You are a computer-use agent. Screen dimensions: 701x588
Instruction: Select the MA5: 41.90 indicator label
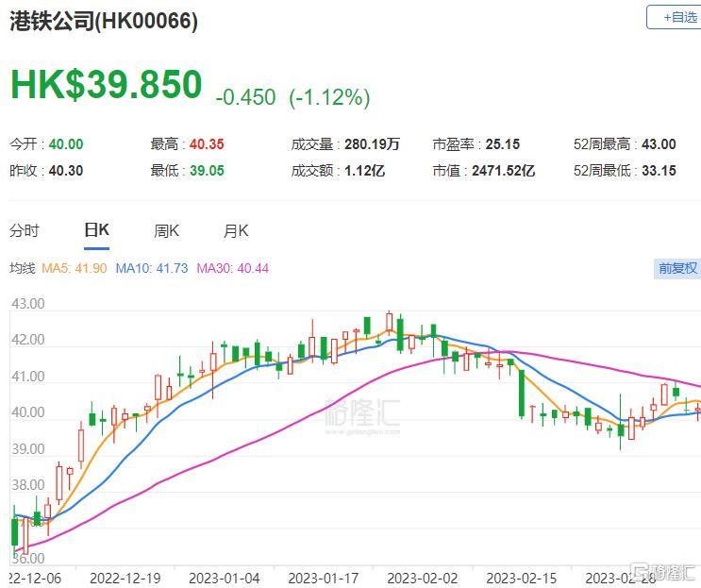(75, 268)
